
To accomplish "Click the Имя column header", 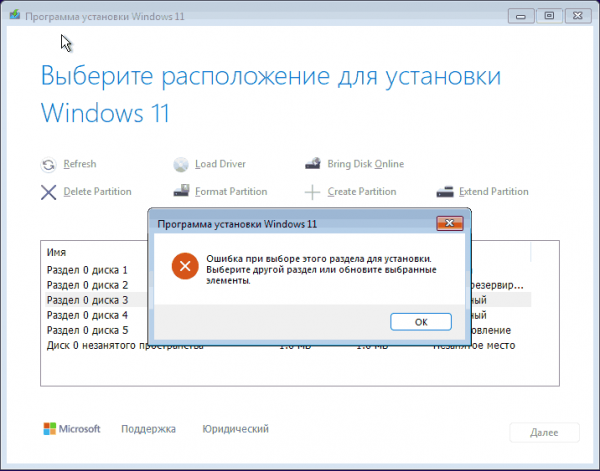I will point(56,252).
